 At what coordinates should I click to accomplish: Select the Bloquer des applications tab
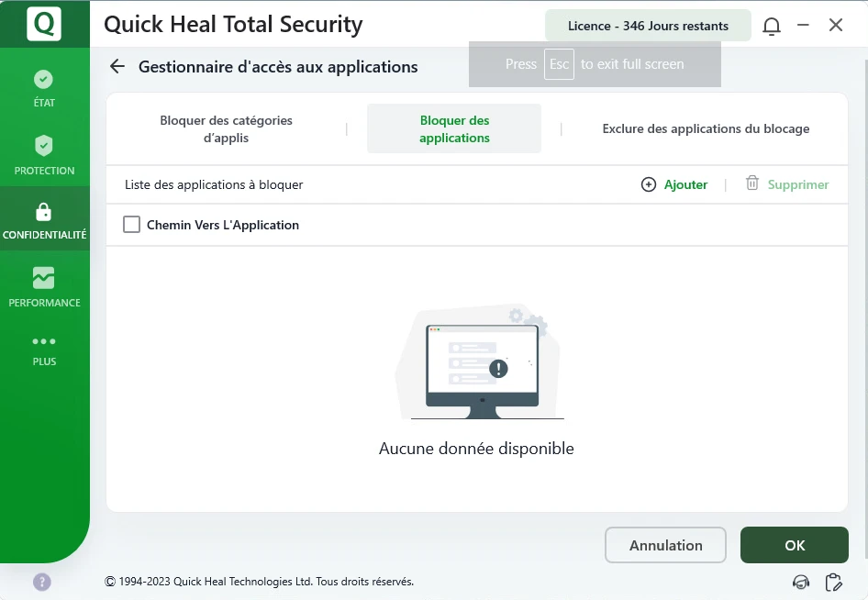point(454,129)
